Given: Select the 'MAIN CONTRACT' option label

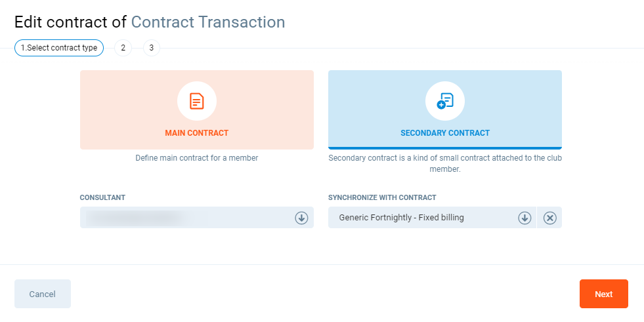Looking at the screenshot, I should point(196,133).
